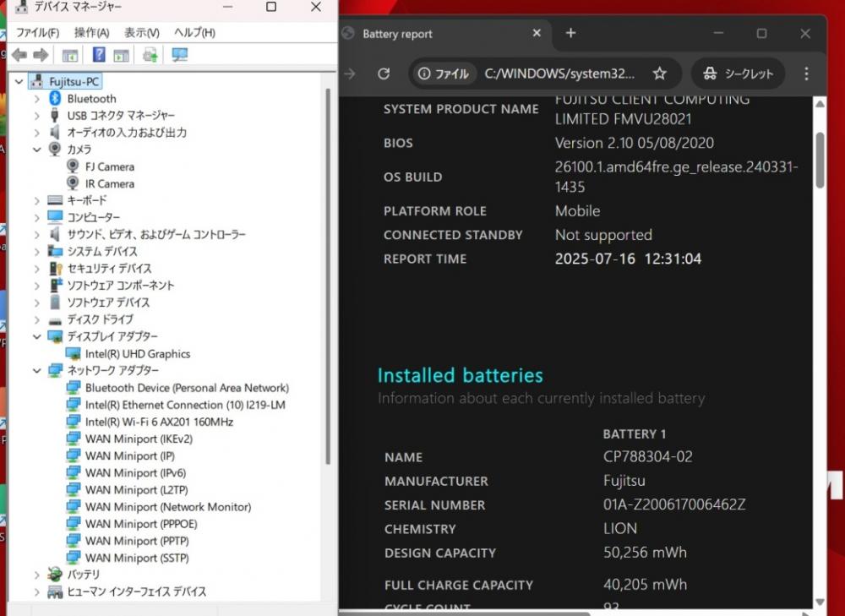
Task: Select WAN Miniport (IP) entry
Action: click(130, 456)
